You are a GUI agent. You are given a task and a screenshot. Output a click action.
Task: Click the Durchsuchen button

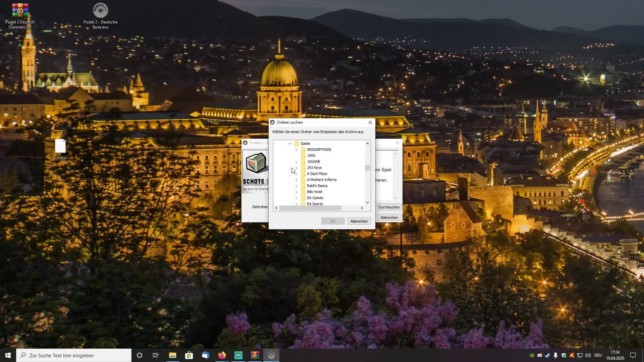coord(389,207)
